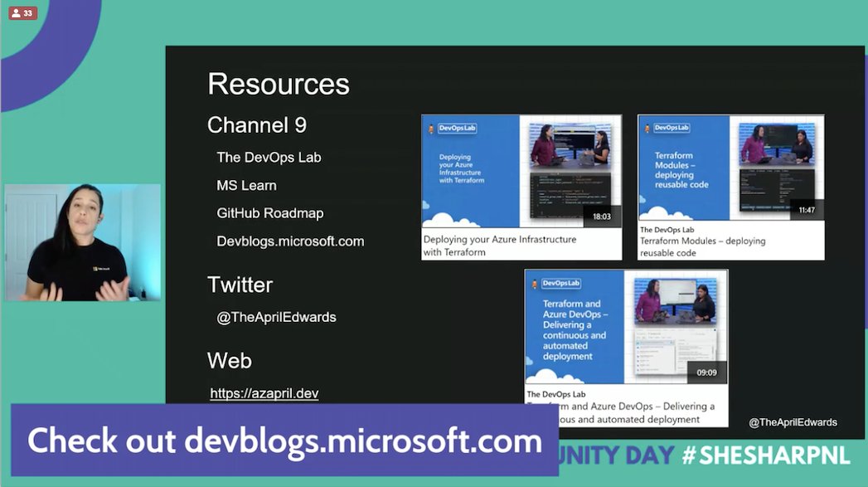The height and width of the screenshot is (487, 868).
Task: Open 'Terraform and Azure DevOps' video thumbnail
Action: (626, 327)
